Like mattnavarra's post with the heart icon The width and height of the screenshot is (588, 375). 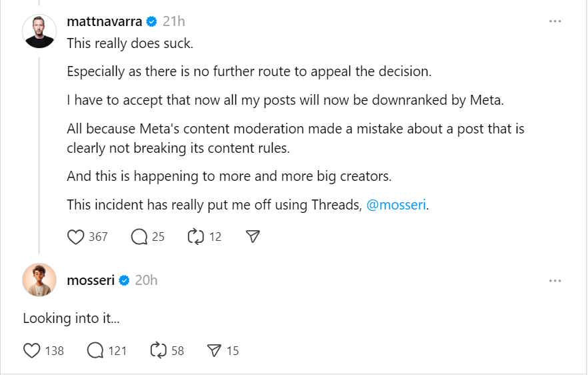pos(75,237)
